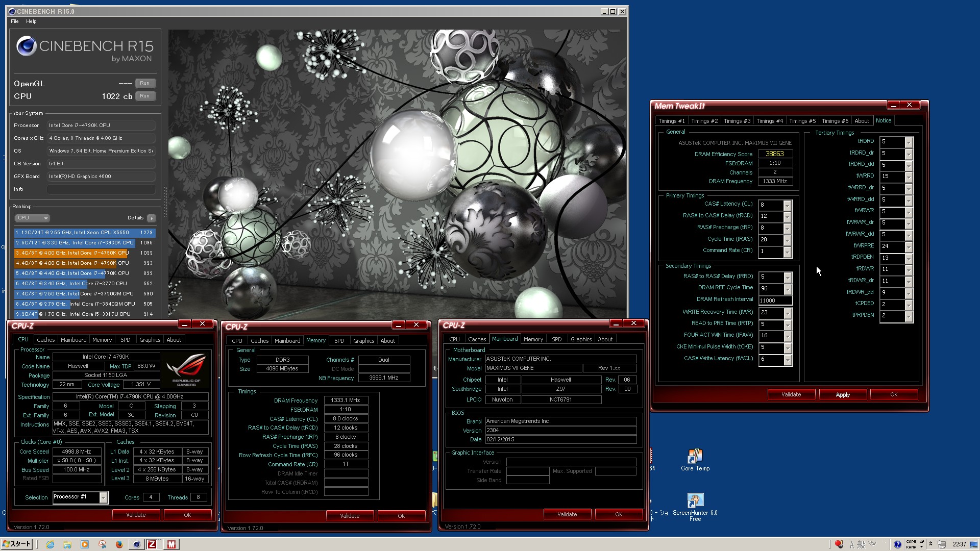Open the FOUR ACT WIN Time (tFAW) dropdown
980x551 pixels.
(x=788, y=337)
